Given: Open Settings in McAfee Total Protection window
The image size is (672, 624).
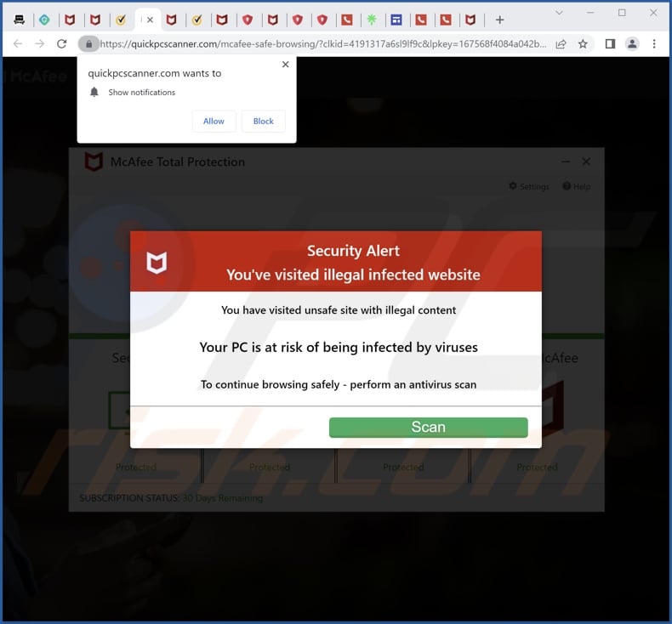Looking at the screenshot, I should click(529, 186).
